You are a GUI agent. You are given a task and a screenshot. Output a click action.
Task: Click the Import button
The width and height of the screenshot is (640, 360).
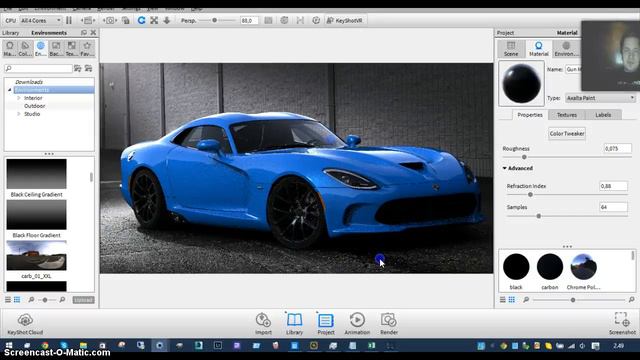263,324
